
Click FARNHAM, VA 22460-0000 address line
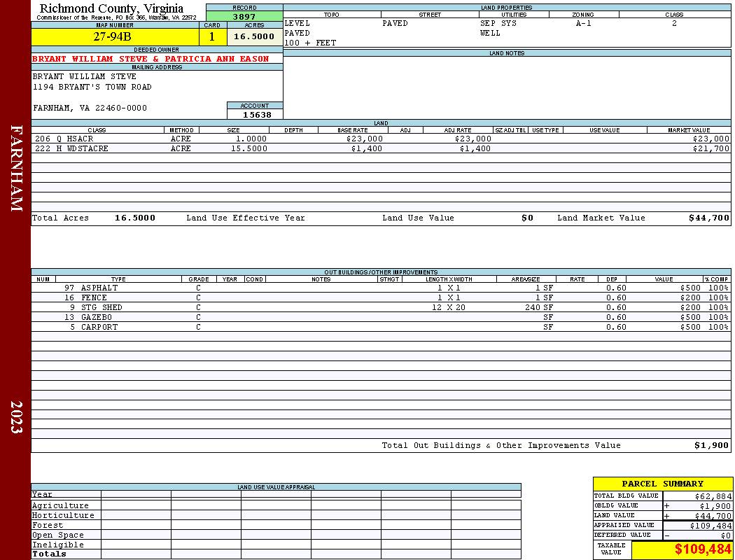point(90,108)
